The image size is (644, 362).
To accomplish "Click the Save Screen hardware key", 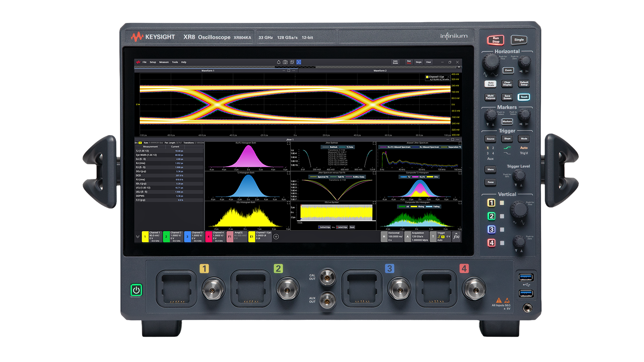I will 507,97.
